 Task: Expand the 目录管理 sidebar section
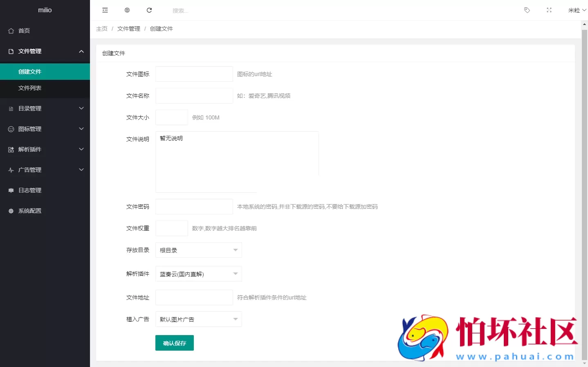[45, 108]
